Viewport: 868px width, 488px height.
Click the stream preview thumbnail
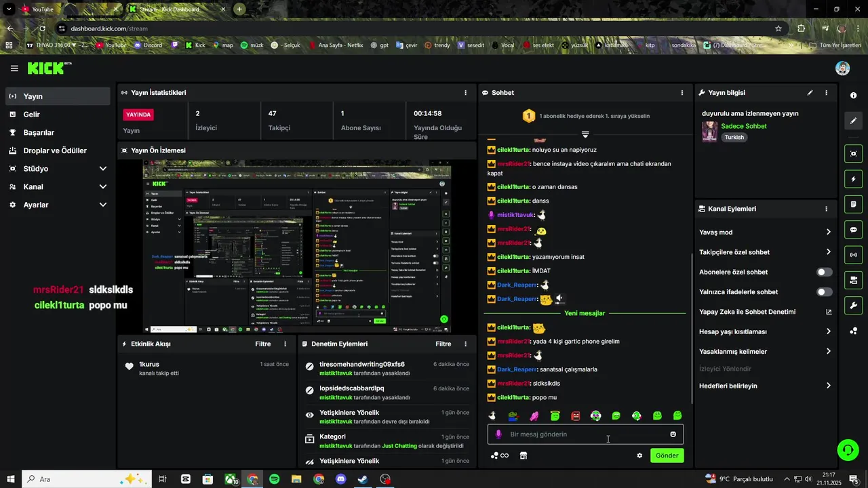(x=297, y=247)
